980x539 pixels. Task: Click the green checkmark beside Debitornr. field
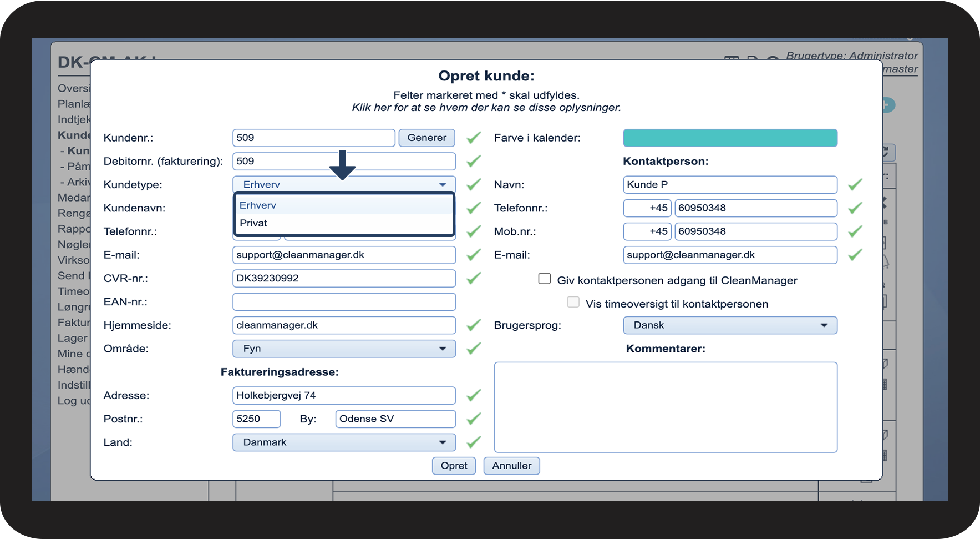[473, 161]
